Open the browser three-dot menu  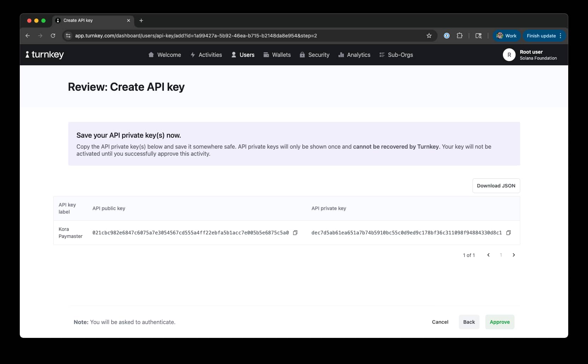click(x=560, y=36)
